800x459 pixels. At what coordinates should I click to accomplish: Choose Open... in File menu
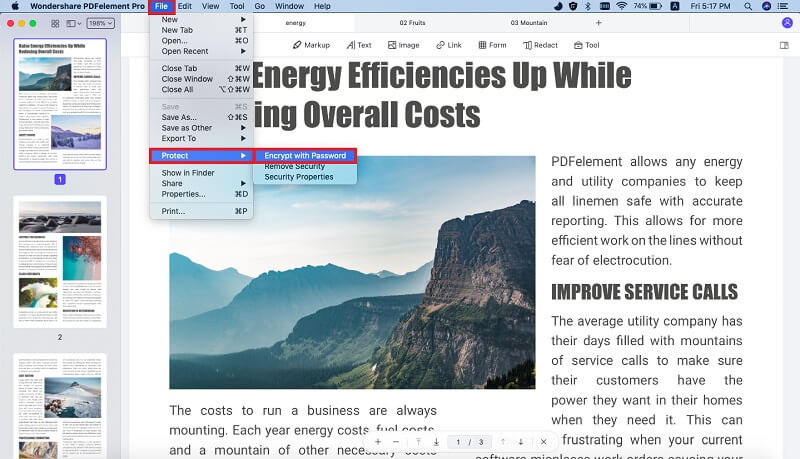(x=202, y=41)
